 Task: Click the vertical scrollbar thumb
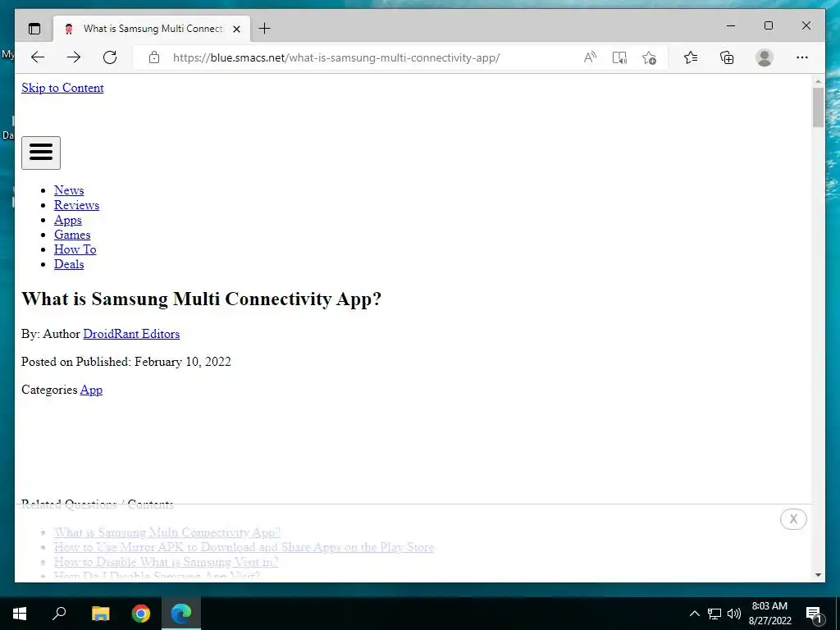pyautogui.click(x=818, y=107)
